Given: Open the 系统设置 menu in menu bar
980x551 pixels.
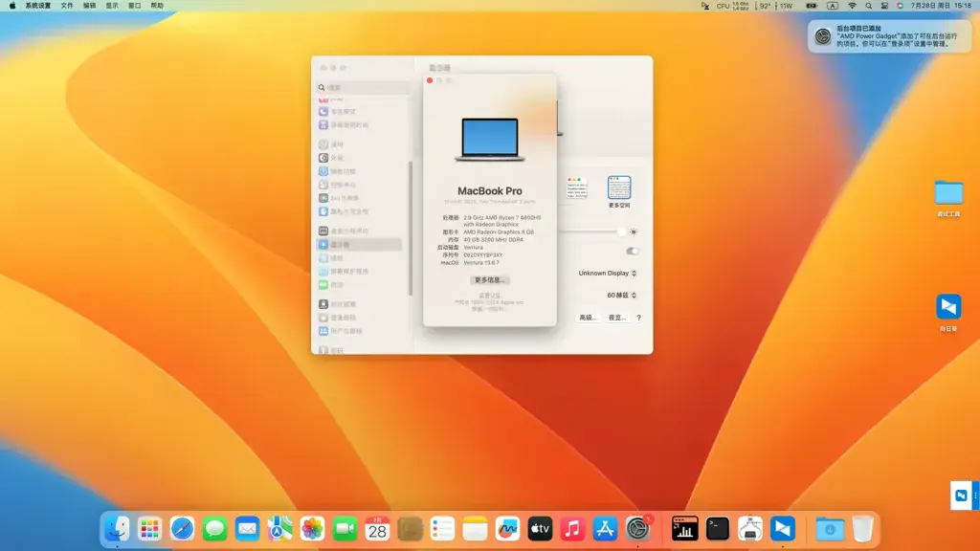Looking at the screenshot, I should pyautogui.click(x=38, y=6).
